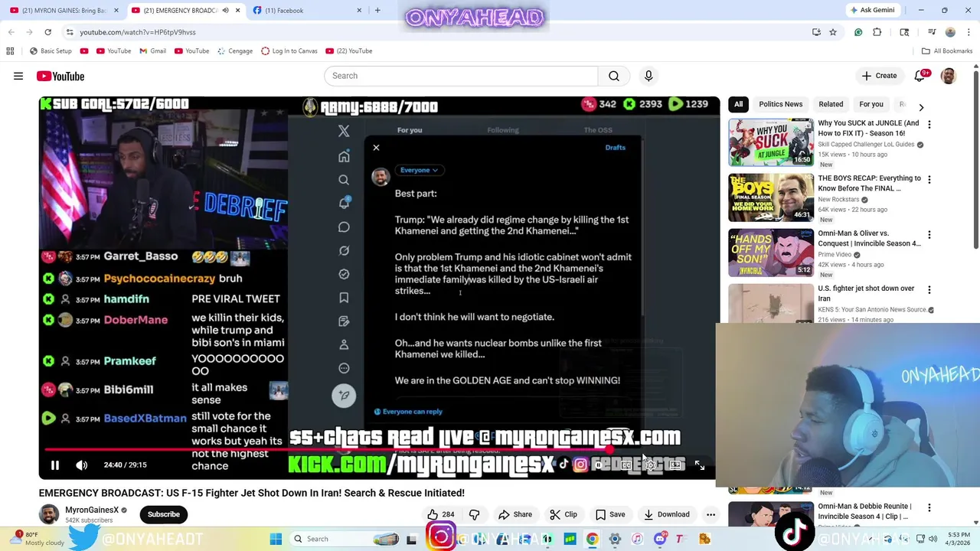This screenshot has height=551, width=980.
Task: Go back to the previous page
Action: coord(11,32)
